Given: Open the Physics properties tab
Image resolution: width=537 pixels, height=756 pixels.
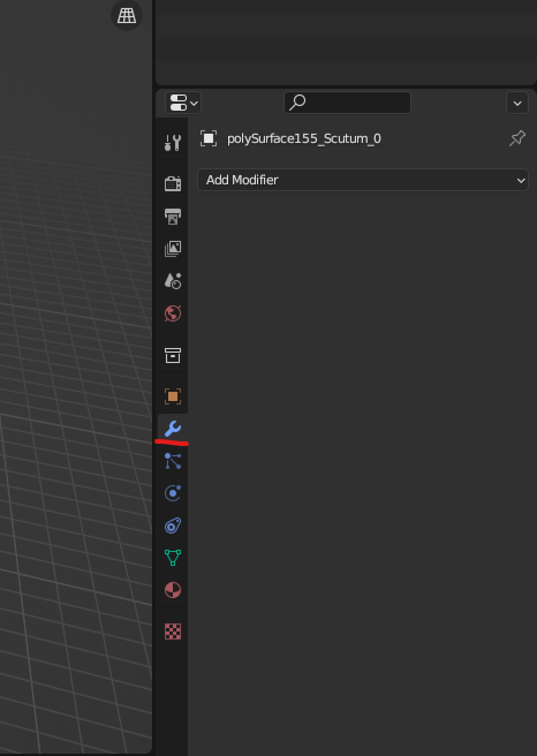Looking at the screenshot, I should pos(172,493).
